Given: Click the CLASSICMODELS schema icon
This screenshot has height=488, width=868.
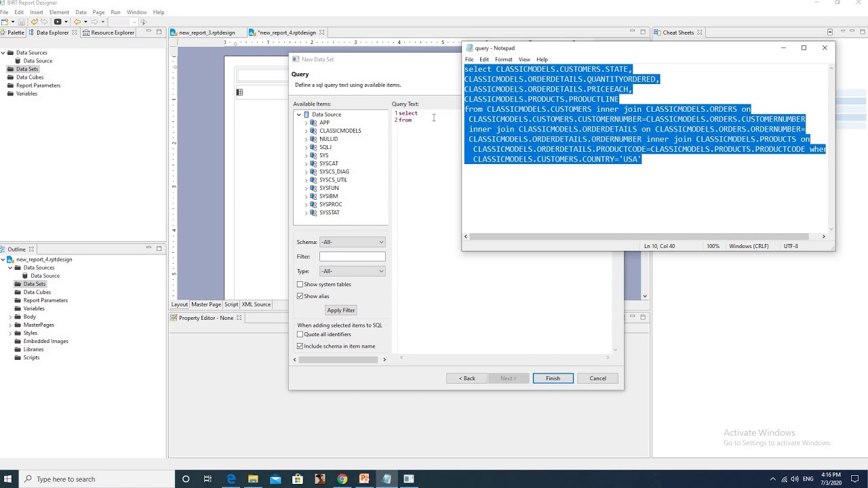Looking at the screenshot, I should pos(313,131).
